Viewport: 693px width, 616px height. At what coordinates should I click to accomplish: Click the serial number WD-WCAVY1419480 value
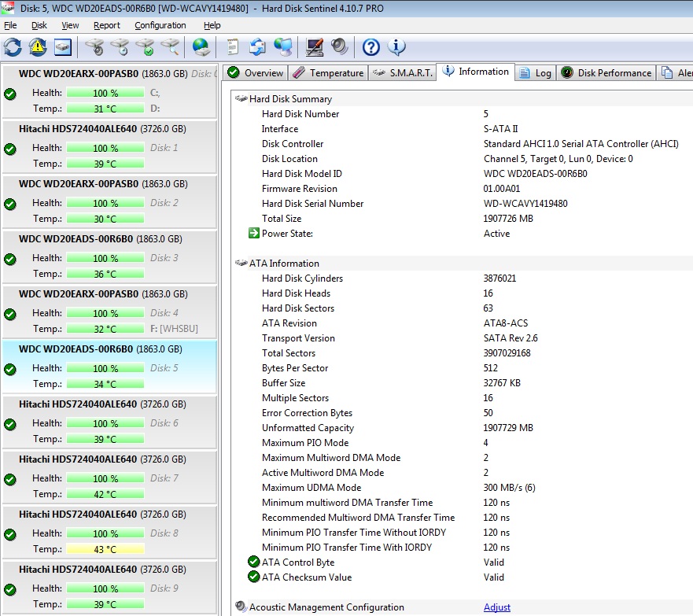coord(525,203)
